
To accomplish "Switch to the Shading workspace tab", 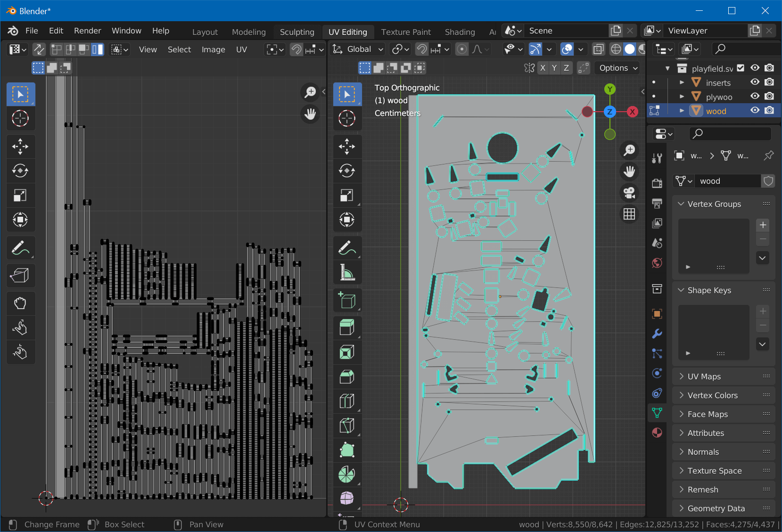I will (x=460, y=32).
